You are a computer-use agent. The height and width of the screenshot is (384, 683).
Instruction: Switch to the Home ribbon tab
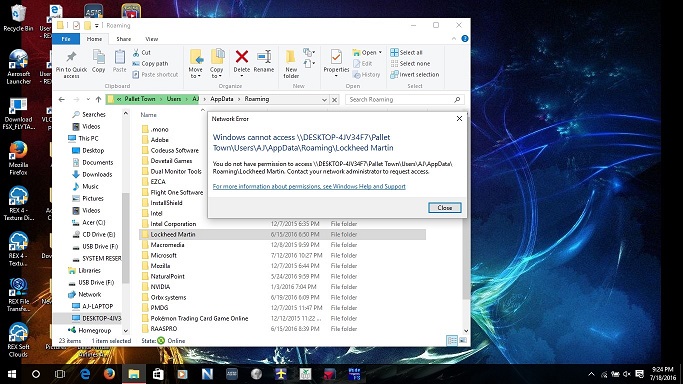pyautogui.click(x=94, y=39)
